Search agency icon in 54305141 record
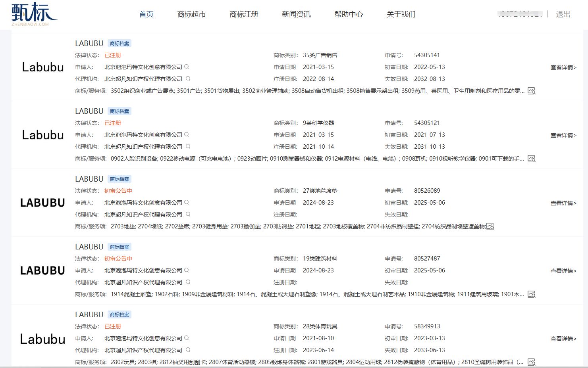Screen dimensions: 588x368 click(188, 79)
